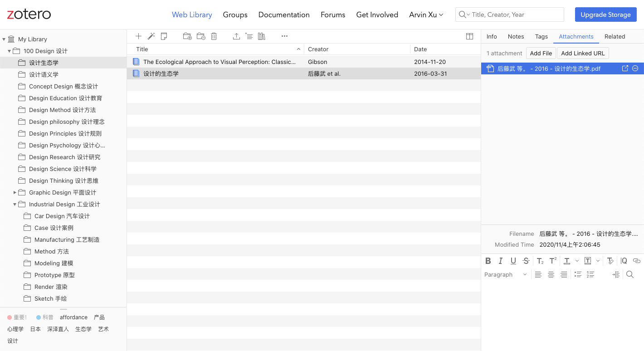
Task: Open the column selector icon
Action: [470, 36]
